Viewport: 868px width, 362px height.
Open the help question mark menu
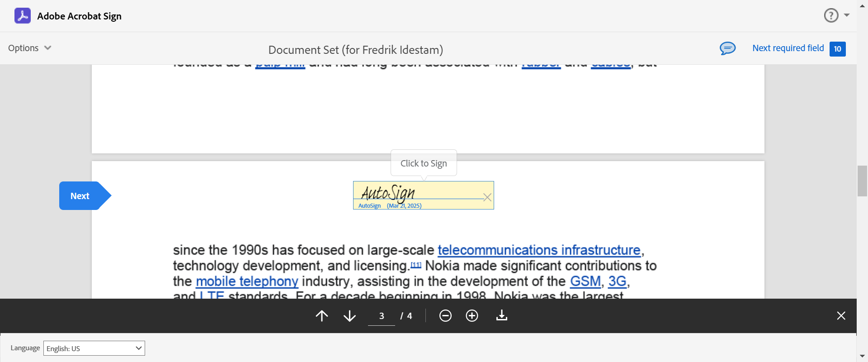[836, 15]
